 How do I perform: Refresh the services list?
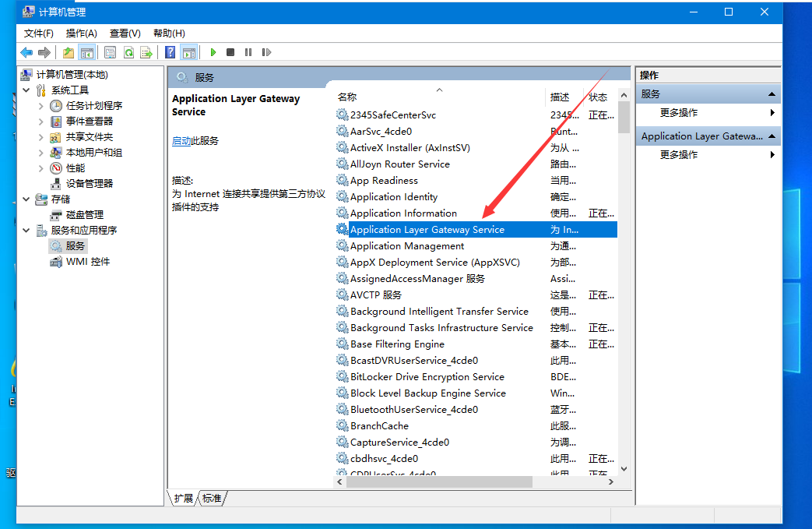tap(128, 52)
